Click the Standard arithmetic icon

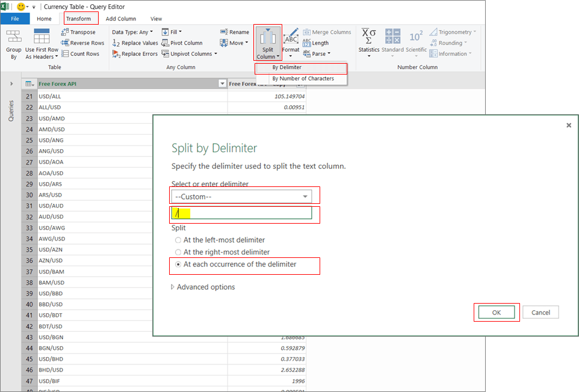[x=392, y=36]
